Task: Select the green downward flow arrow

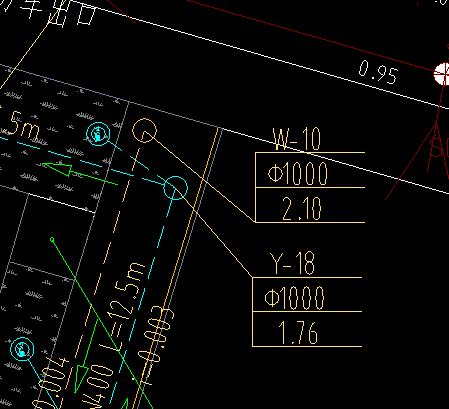Action: [85, 356]
